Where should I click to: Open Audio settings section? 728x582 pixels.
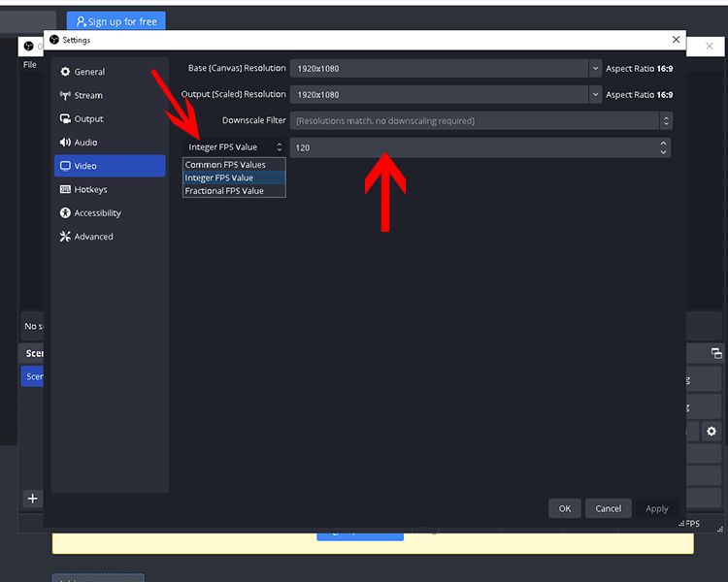pos(110,142)
